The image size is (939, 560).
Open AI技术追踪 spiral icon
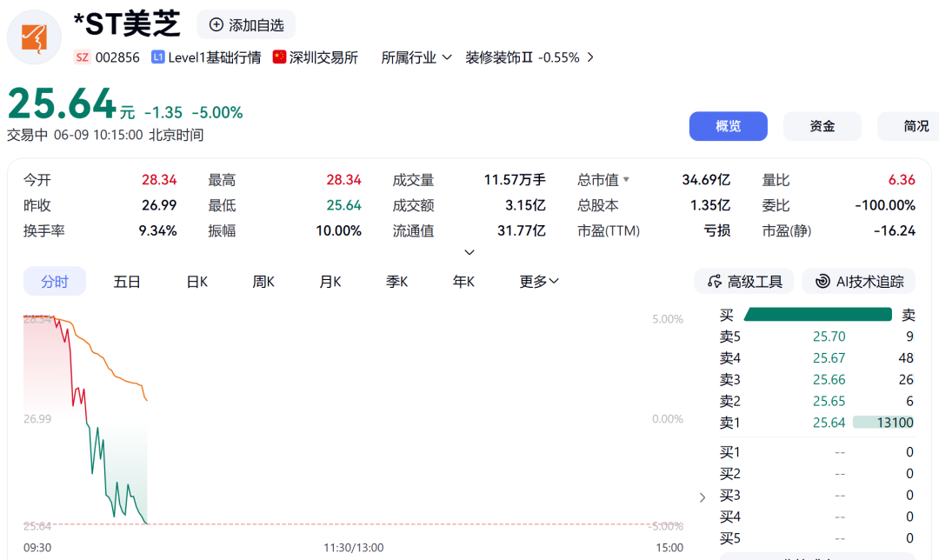pos(822,282)
